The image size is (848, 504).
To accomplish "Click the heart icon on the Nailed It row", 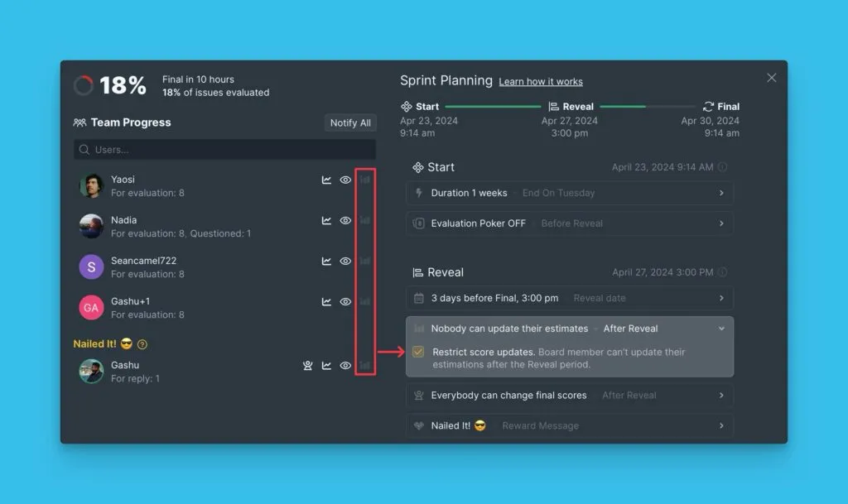I will tap(418, 425).
